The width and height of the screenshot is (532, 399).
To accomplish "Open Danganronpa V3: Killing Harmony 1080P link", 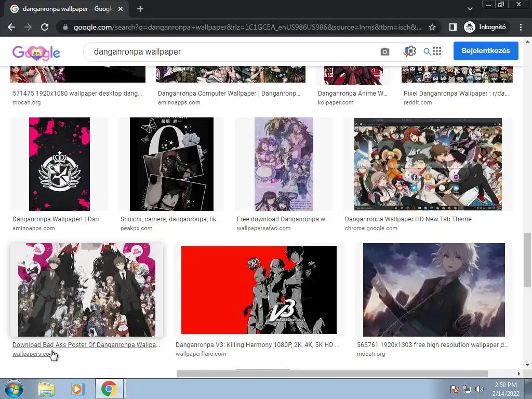I will click(x=257, y=345).
